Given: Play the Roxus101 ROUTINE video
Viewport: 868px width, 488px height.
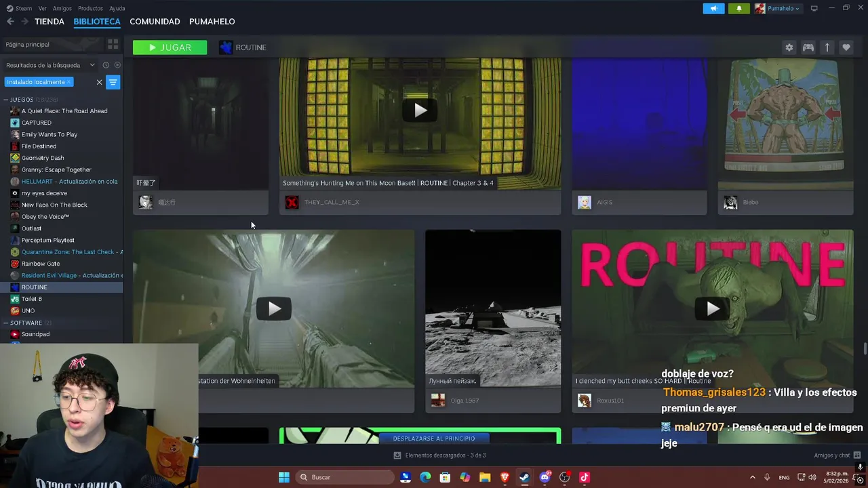Looking at the screenshot, I should pyautogui.click(x=712, y=308).
